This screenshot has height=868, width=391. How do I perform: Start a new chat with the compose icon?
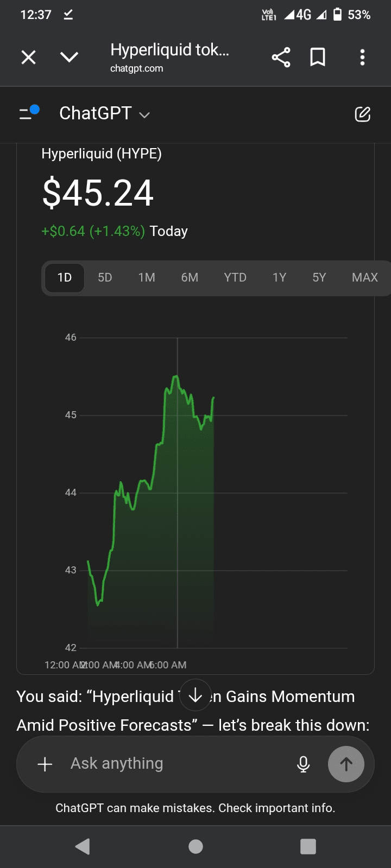pos(362,114)
